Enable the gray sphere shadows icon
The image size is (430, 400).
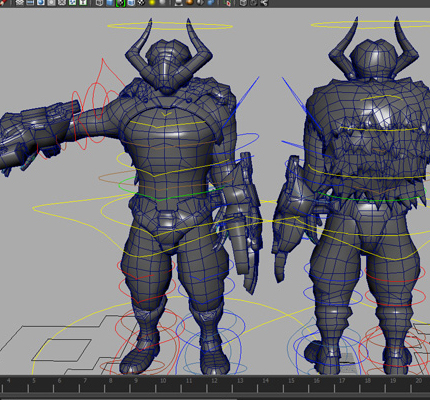pyautogui.click(x=163, y=3)
